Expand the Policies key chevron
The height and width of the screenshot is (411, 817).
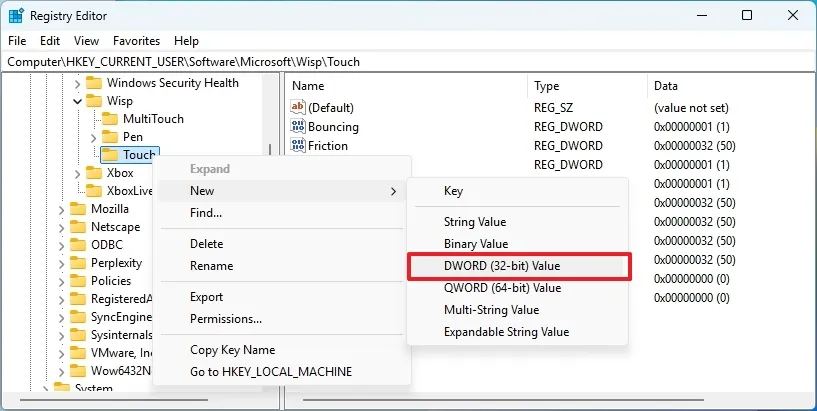coord(61,281)
